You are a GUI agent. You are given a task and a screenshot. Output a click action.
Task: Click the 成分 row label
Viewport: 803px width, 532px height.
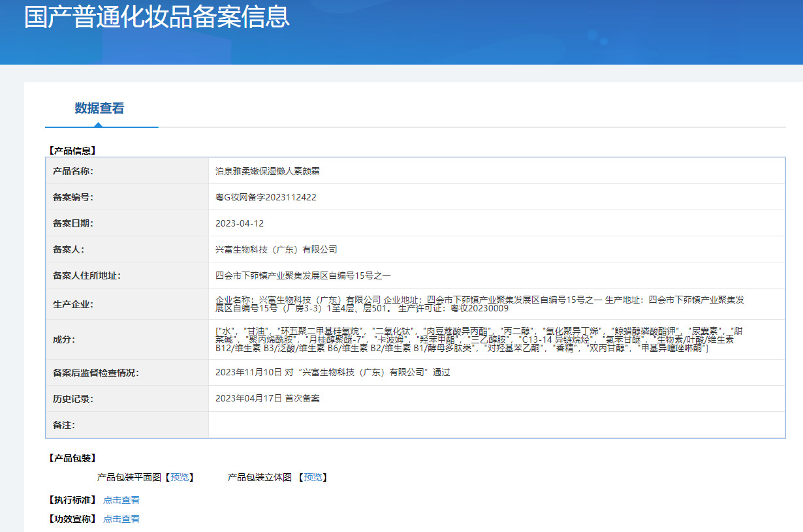point(64,339)
